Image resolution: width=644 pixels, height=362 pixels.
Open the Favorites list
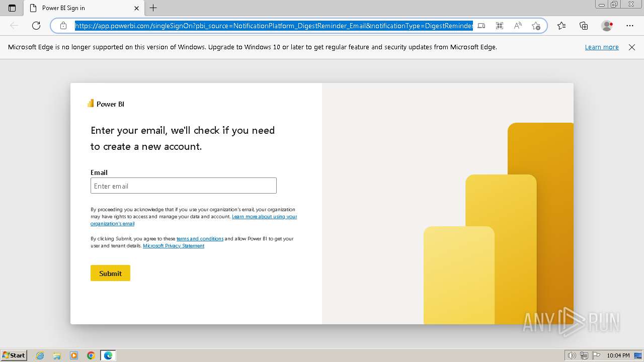(561, 26)
